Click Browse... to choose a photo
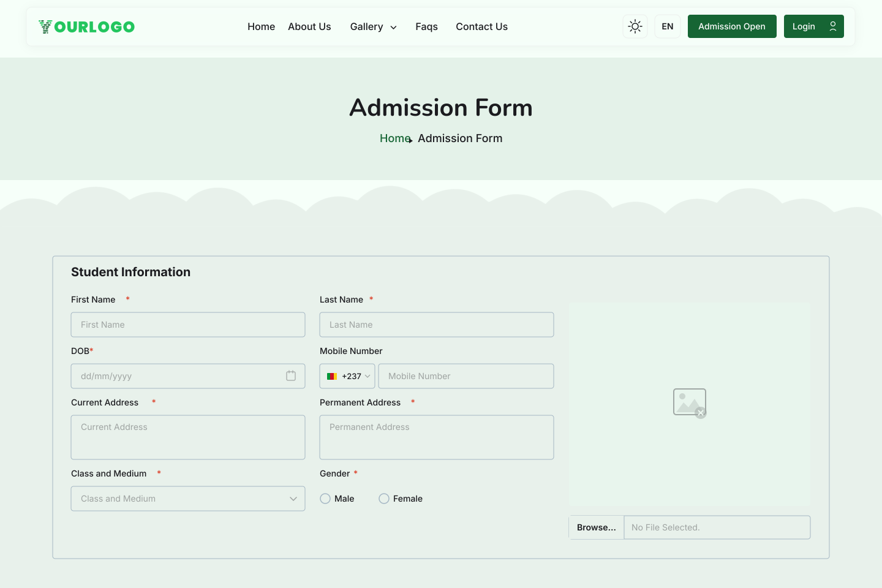The width and height of the screenshot is (882, 588). 597,527
